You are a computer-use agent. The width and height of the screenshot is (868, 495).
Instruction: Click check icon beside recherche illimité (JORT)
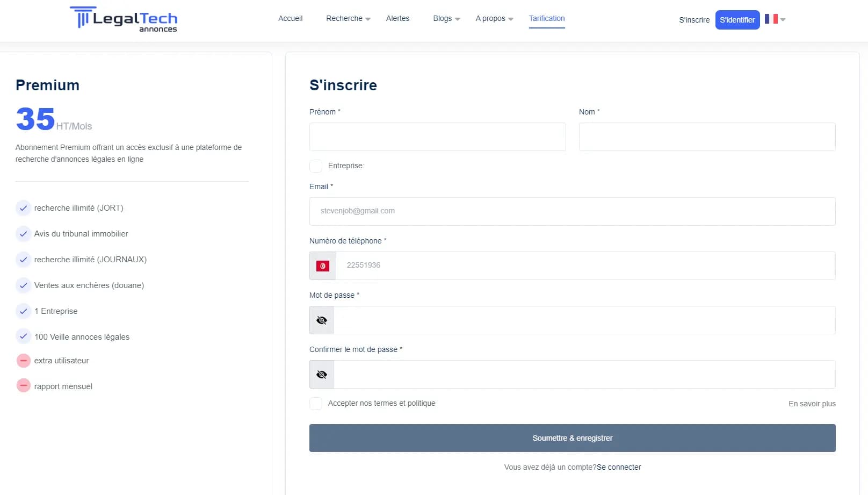pos(23,208)
